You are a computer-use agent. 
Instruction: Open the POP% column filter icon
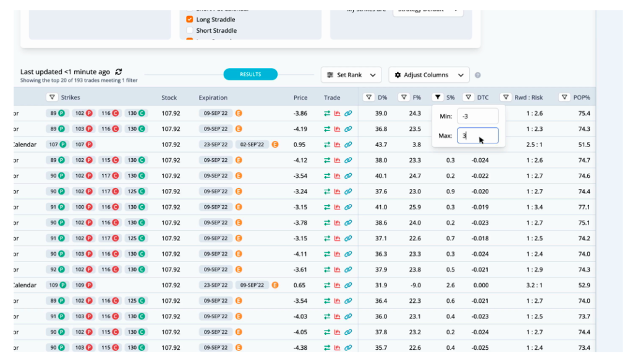click(564, 97)
